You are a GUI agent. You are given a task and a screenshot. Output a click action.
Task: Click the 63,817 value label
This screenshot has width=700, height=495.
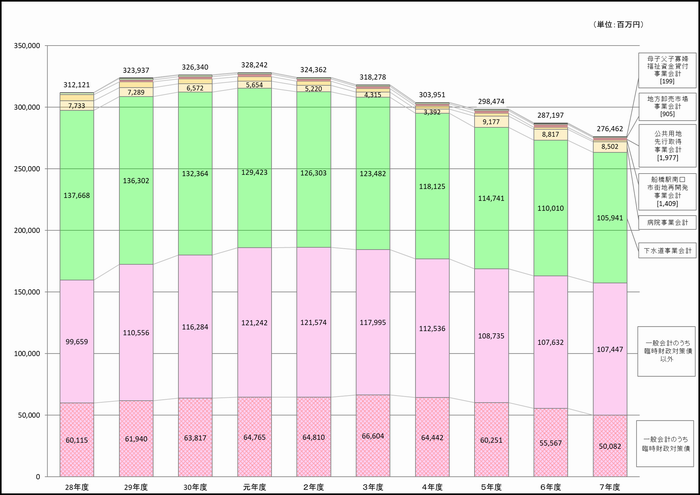[195, 438]
